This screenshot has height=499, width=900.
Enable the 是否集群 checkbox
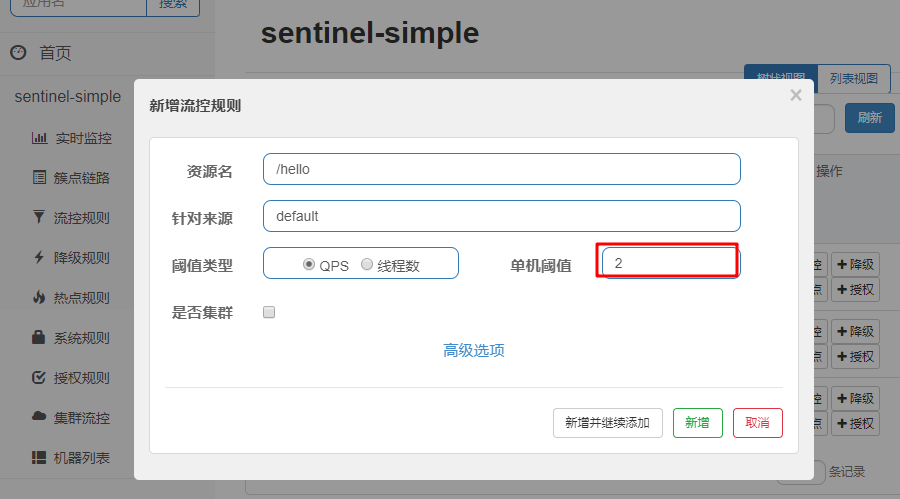coord(268,312)
